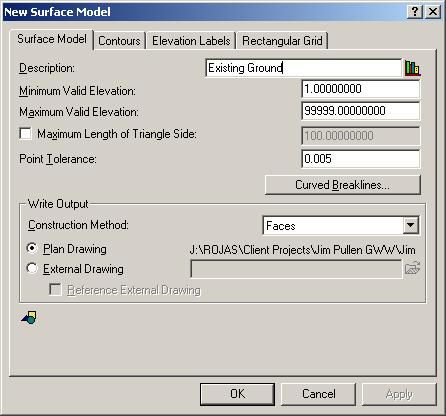Confirm with the OK button
This screenshot has width=446, height=416.
click(x=237, y=394)
